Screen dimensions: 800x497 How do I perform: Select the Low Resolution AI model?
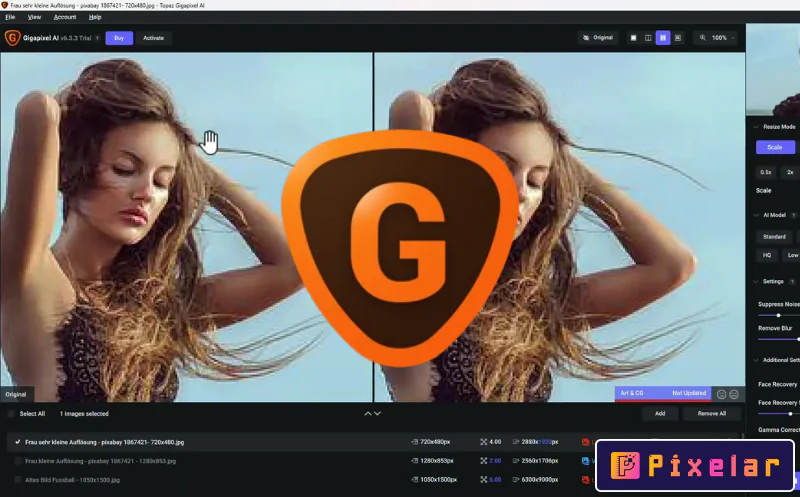coord(792,255)
